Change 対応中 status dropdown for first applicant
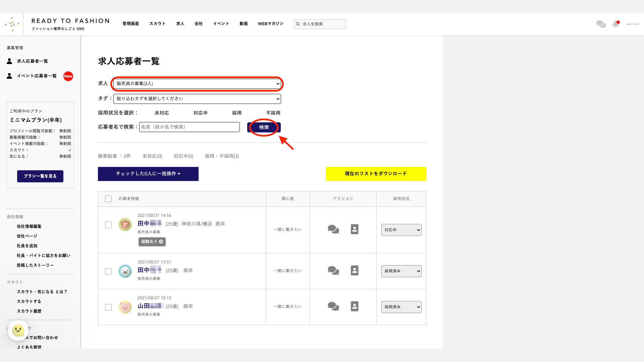Image resolution: width=644 pixels, height=362 pixels. (x=401, y=230)
